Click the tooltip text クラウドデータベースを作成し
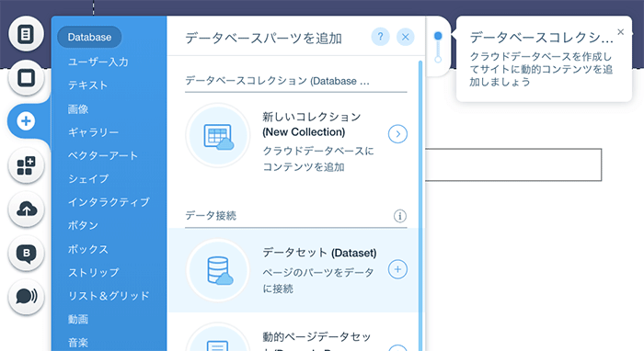This screenshot has width=644, height=351. click(x=541, y=57)
